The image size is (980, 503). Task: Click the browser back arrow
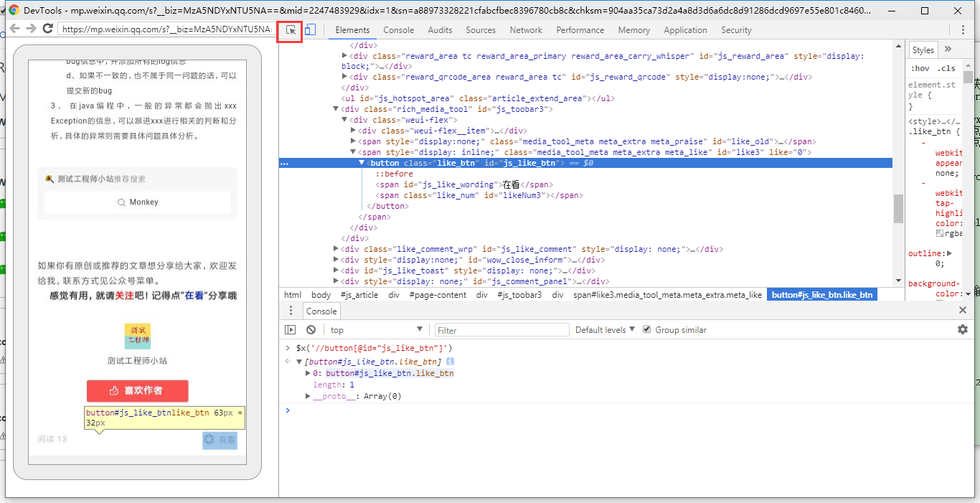point(14,29)
